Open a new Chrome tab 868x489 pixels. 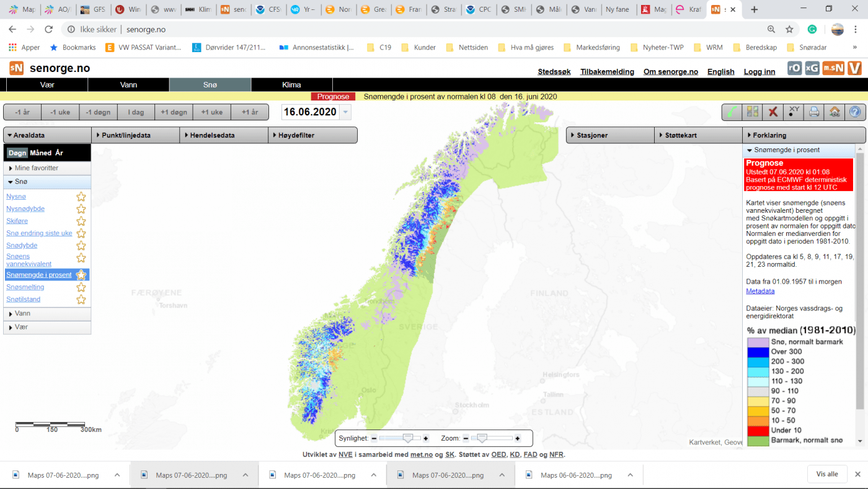[754, 9]
